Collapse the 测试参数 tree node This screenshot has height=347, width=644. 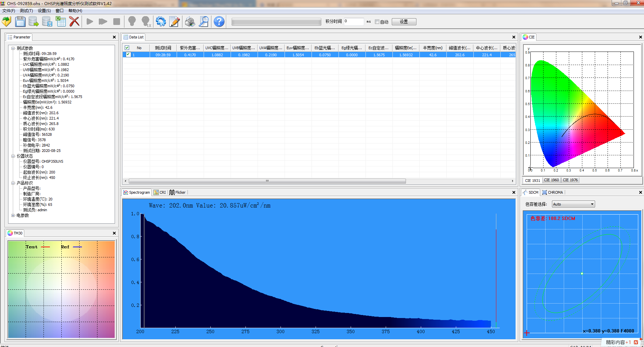pyautogui.click(x=13, y=48)
